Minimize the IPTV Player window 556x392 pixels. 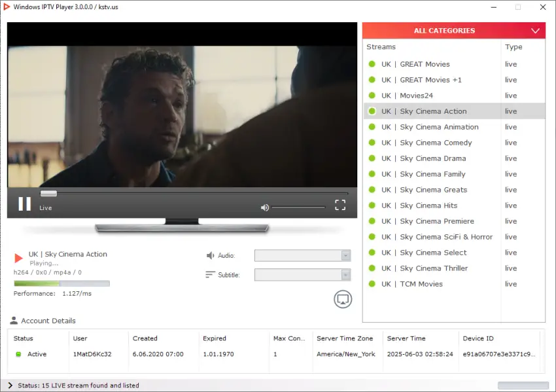[x=493, y=7]
